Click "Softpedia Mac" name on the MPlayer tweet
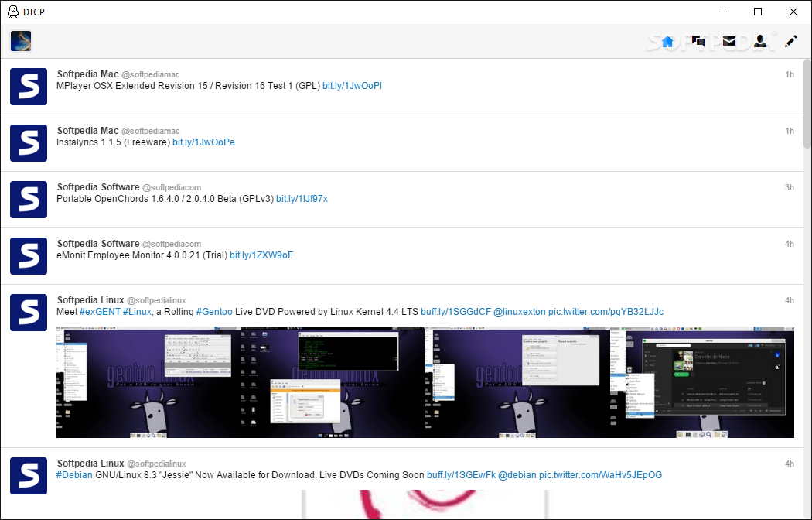The width and height of the screenshot is (812, 520). [88, 74]
